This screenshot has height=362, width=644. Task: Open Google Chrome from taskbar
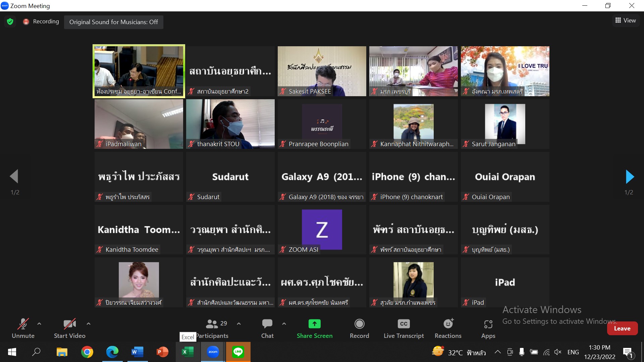pyautogui.click(x=87, y=352)
